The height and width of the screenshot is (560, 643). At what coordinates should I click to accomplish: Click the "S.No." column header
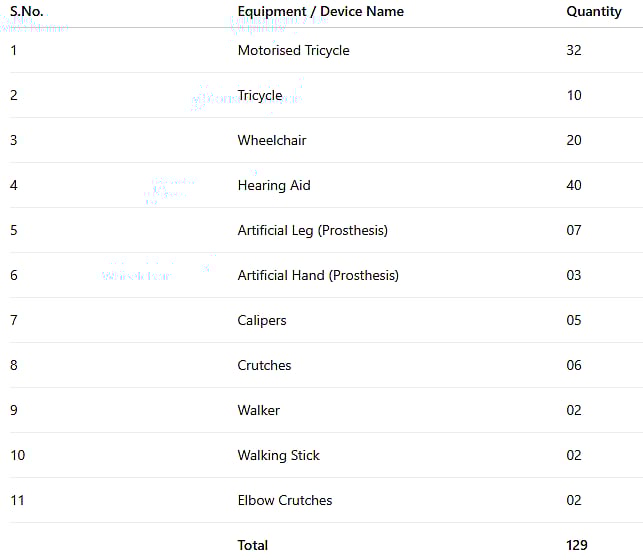pos(27,11)
